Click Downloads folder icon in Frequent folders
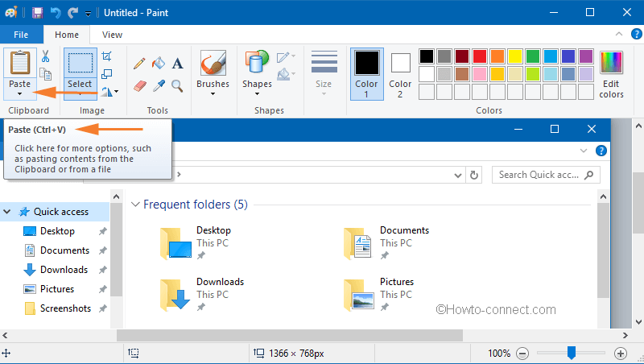Viewport: 644px width, 364px height. tap(175, 295)
